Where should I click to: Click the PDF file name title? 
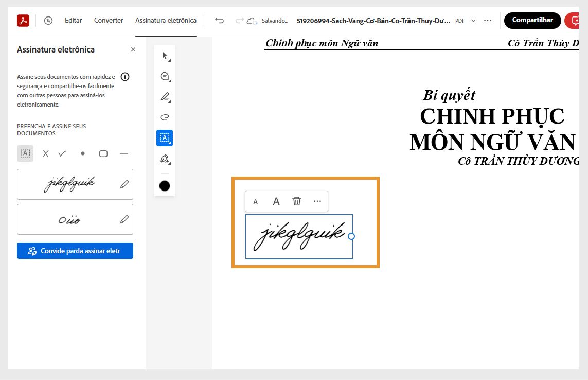(373, 21)
